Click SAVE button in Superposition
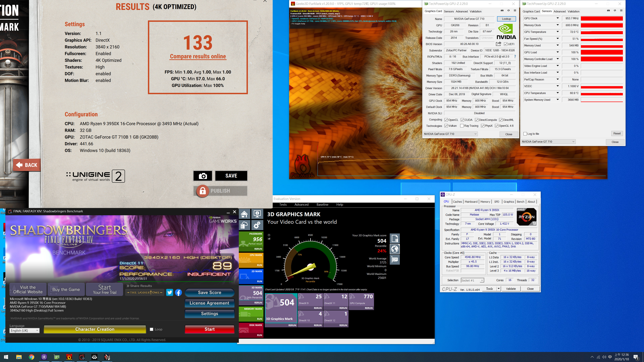The image size is (644, 362). coord(231,176)
